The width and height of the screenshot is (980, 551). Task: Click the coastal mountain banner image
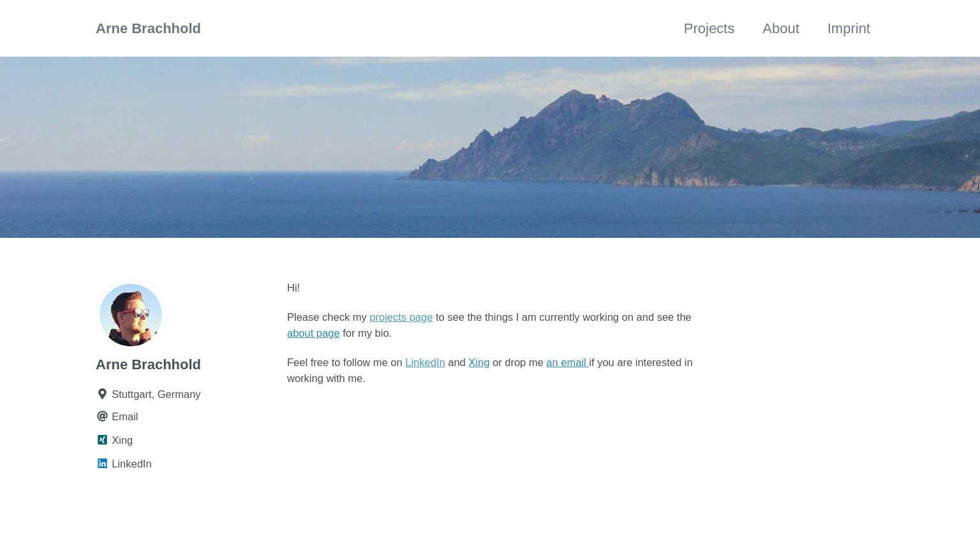490,147
